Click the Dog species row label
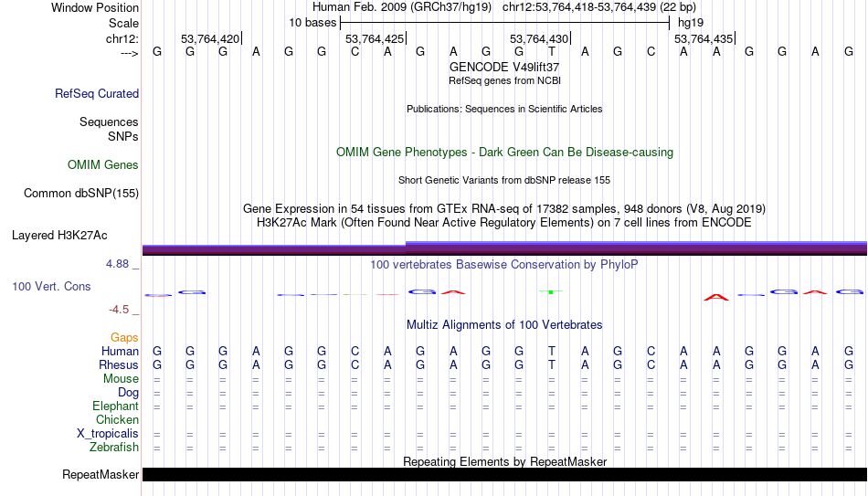 click(128, 393)
